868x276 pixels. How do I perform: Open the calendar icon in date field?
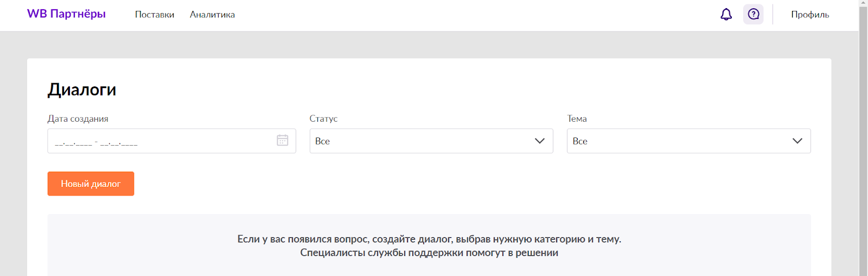tap(283, 140)
